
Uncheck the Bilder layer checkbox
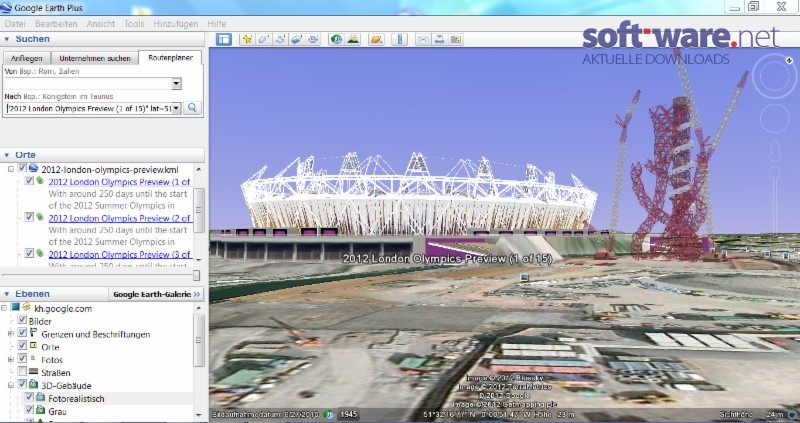(22, 319)
